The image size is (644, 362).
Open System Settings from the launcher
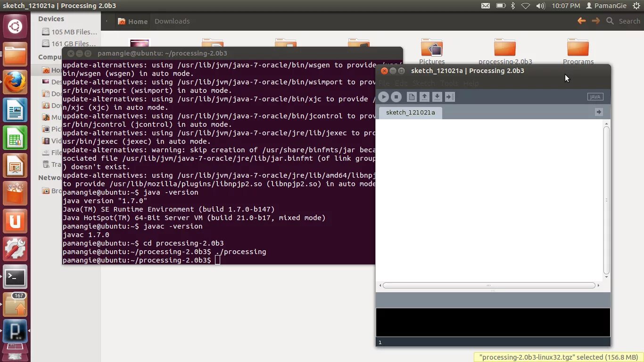tap(15, 249)
